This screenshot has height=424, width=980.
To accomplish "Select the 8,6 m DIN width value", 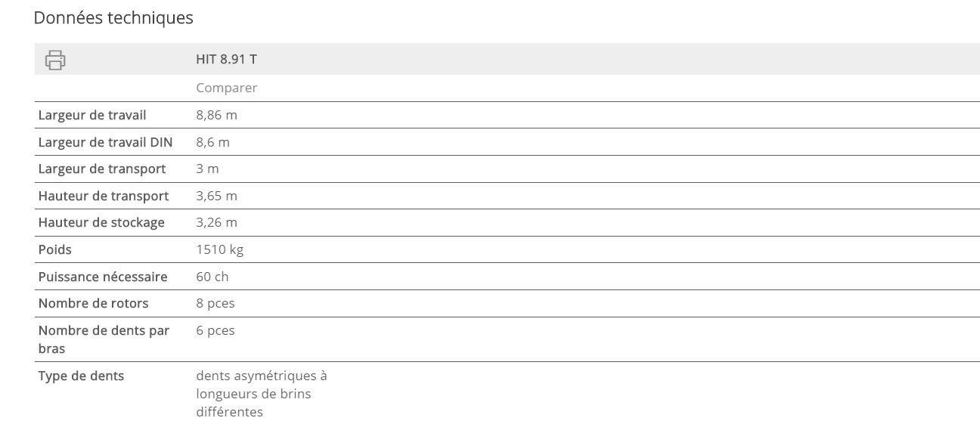I will 212,142.
